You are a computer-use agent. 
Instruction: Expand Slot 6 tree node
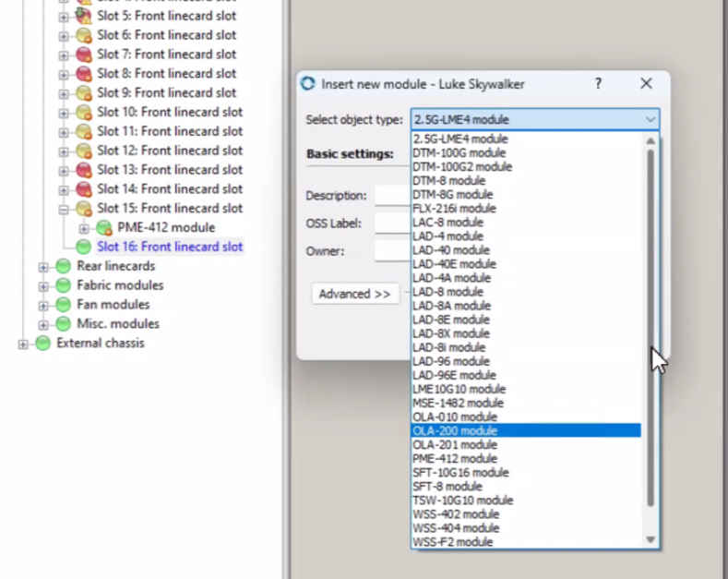point(63,36)
